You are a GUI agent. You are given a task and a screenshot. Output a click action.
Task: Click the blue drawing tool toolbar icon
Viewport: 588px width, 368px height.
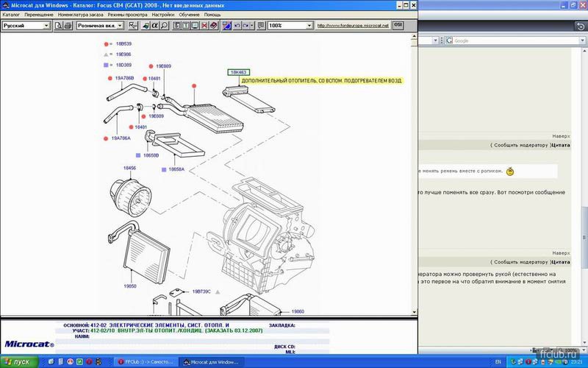(x=227, y=26)
